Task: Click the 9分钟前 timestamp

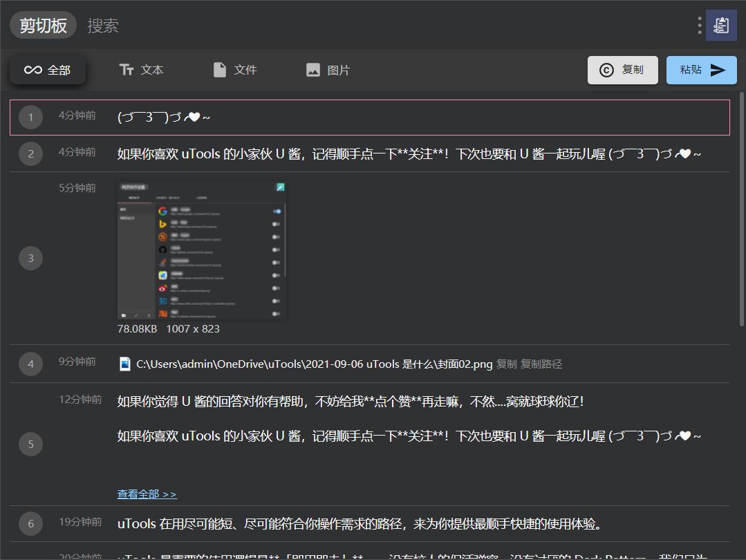Action: (x=77, y=362)
